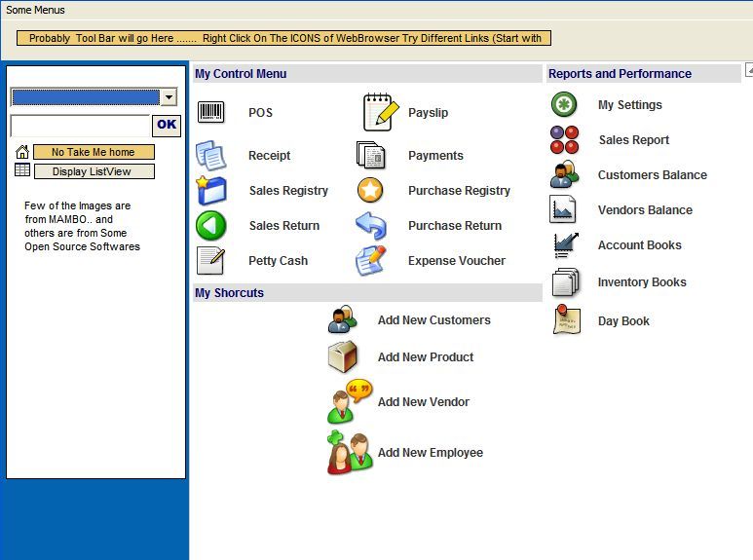Click the Purchase Return blue arrow icon
This screenshot has width=753, height=560.
(x=370, y=226)
